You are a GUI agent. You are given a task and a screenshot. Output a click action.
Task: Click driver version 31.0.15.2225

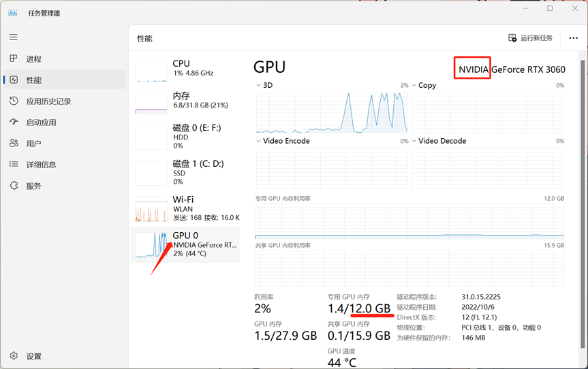pyautogui.click(x=481, y=297)
